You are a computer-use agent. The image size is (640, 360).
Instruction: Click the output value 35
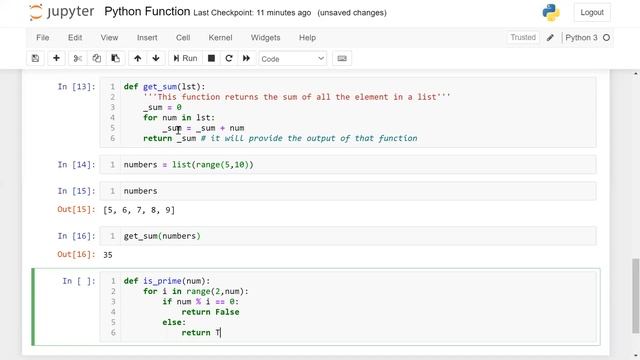[x=108, y=255]
